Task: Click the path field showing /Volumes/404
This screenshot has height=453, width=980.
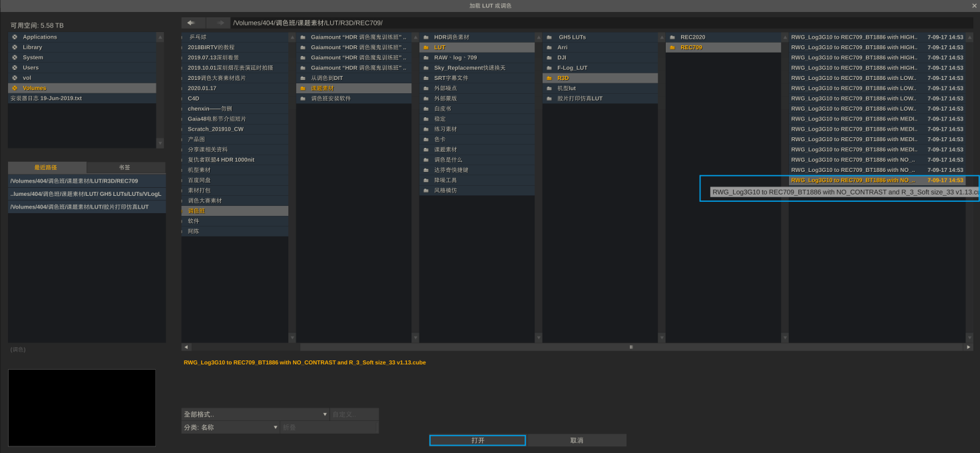Action: [x=599, y=23]
